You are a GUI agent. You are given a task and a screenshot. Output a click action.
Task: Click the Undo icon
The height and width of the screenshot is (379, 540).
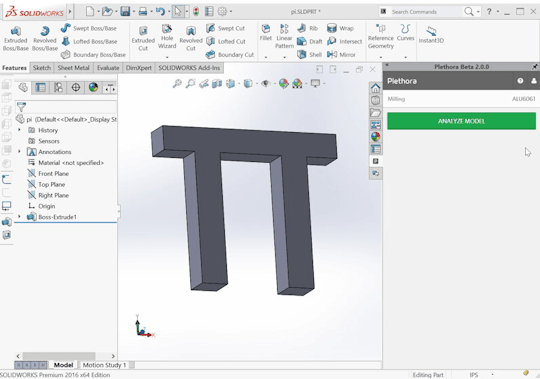pos(160,11)
